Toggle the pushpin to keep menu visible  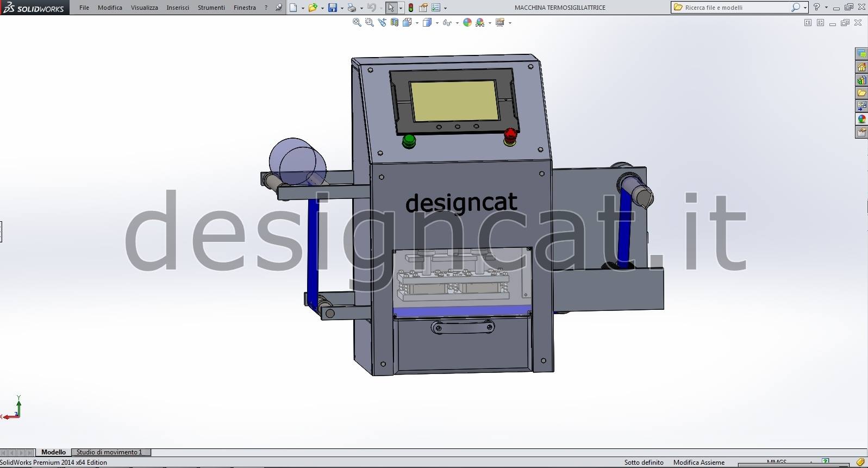coord(279,8)
